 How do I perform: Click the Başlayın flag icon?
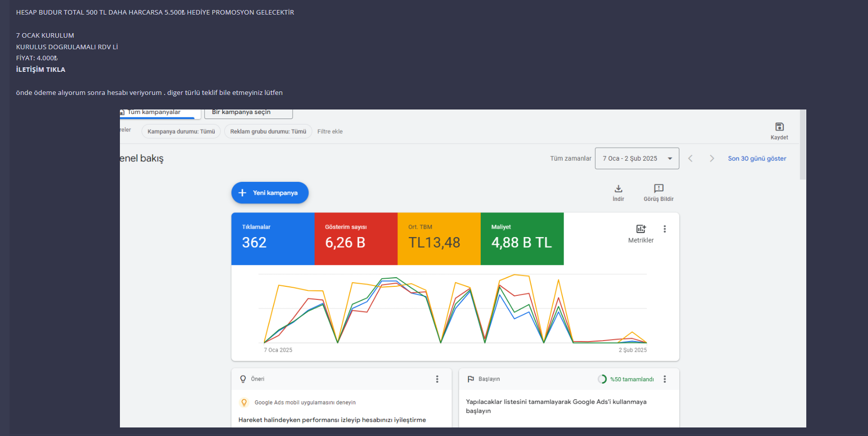tap(471, 379)
